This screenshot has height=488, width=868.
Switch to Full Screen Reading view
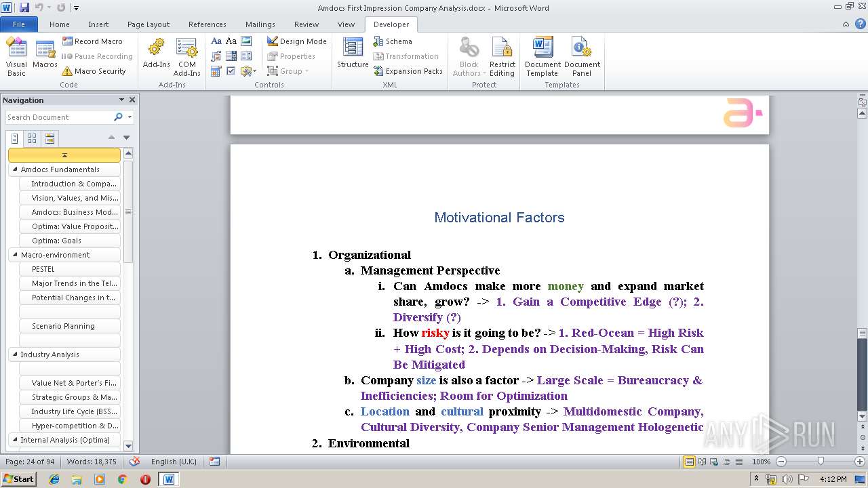pyautogui.click(x=702, y=462)
